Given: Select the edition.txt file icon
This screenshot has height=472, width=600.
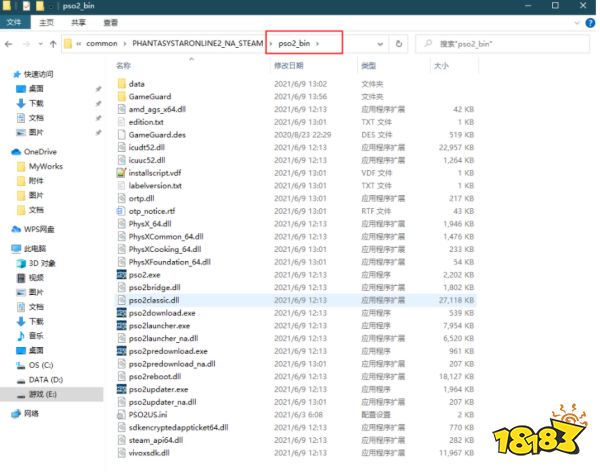Looking at the screenshot, I should click(x=121, y=122).
